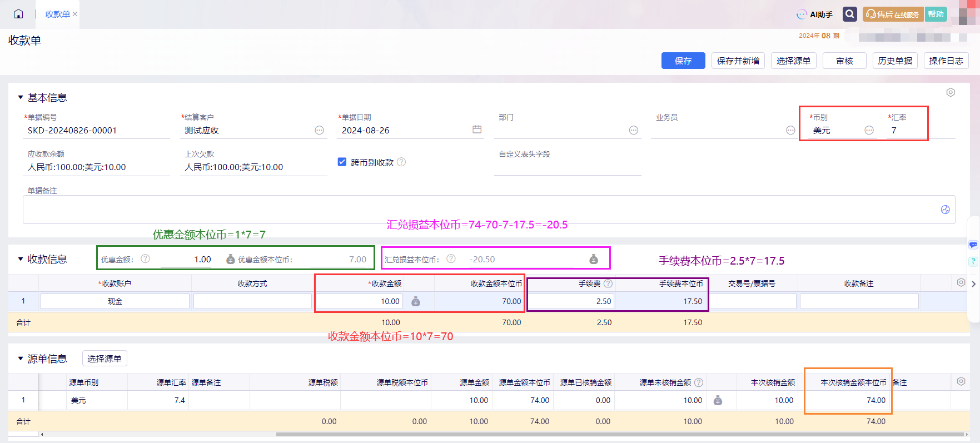
Task: Click the 优惠金额 input field
Action: coord(186,259)
